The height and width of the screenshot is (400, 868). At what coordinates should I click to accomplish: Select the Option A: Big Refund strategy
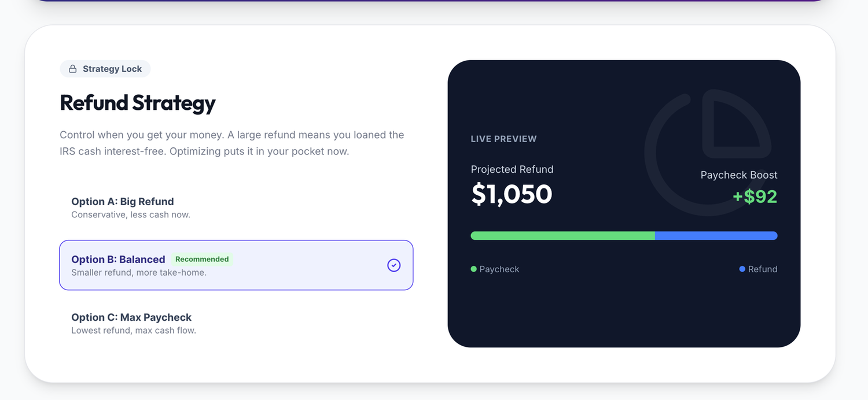[122, 201]
